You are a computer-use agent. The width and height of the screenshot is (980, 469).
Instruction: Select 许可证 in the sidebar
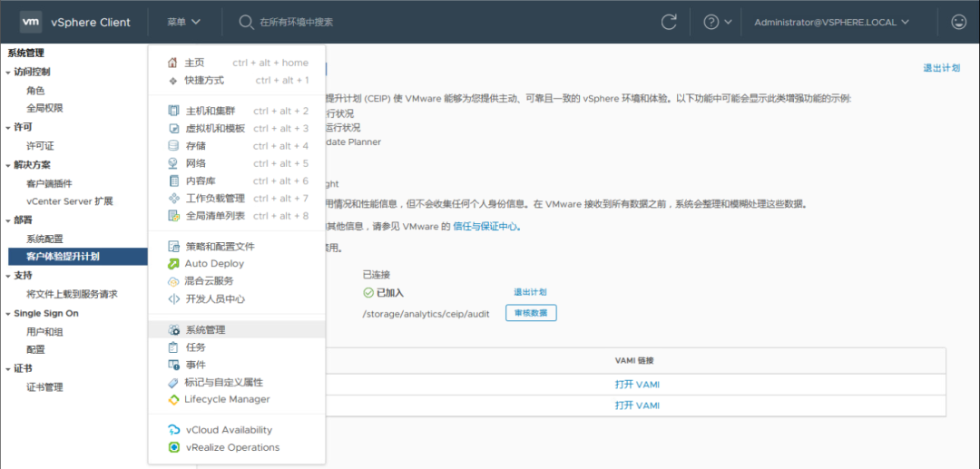tap(40, 146)
